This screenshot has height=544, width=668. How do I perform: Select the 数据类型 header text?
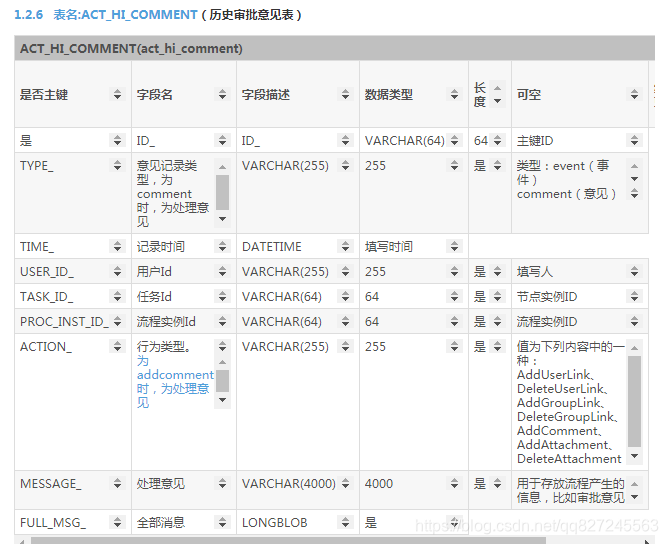coord(389,95)
